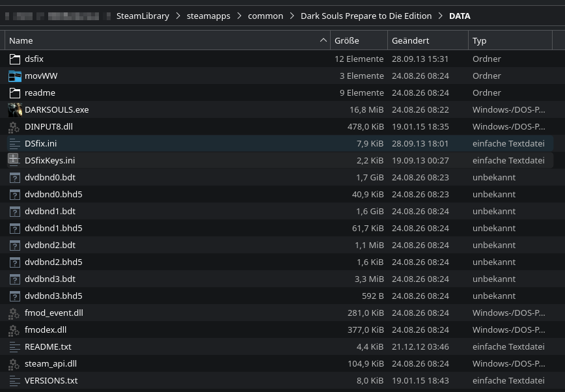Click the 478,0 KiB size cell
The height and width of the screenshot is (392, 565).
[365, 126]
